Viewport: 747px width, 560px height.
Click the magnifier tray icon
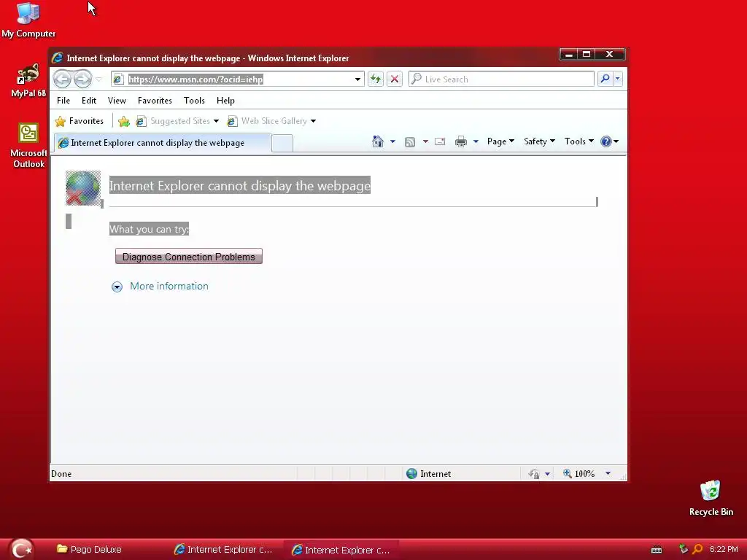point(697,549)
